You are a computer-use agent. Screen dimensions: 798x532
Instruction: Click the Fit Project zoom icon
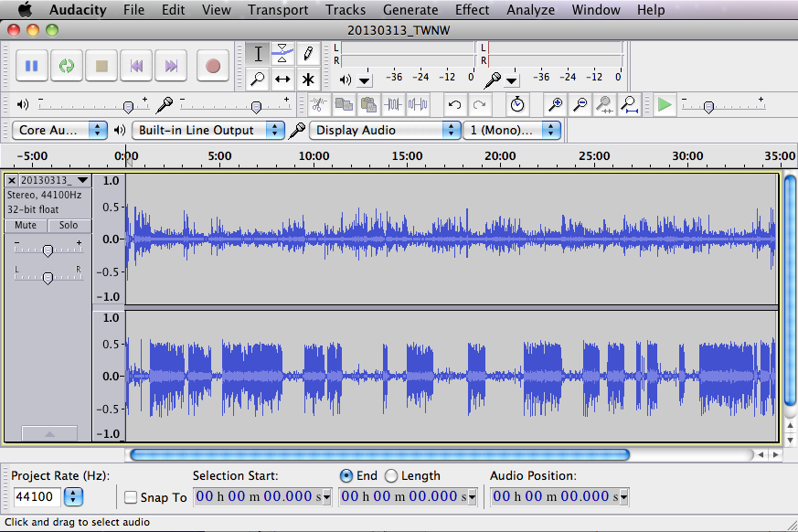(x=629, y=104)
